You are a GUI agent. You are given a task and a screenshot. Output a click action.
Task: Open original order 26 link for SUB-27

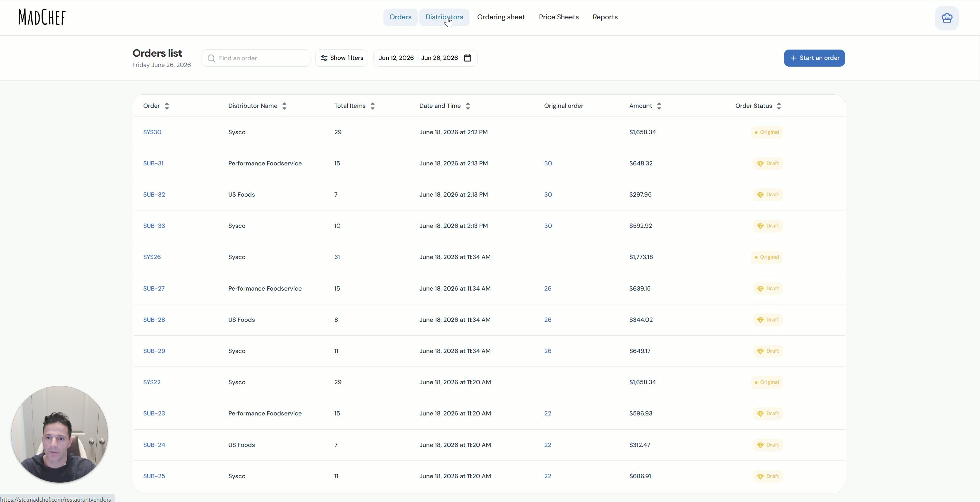click(x=547, y=289)
